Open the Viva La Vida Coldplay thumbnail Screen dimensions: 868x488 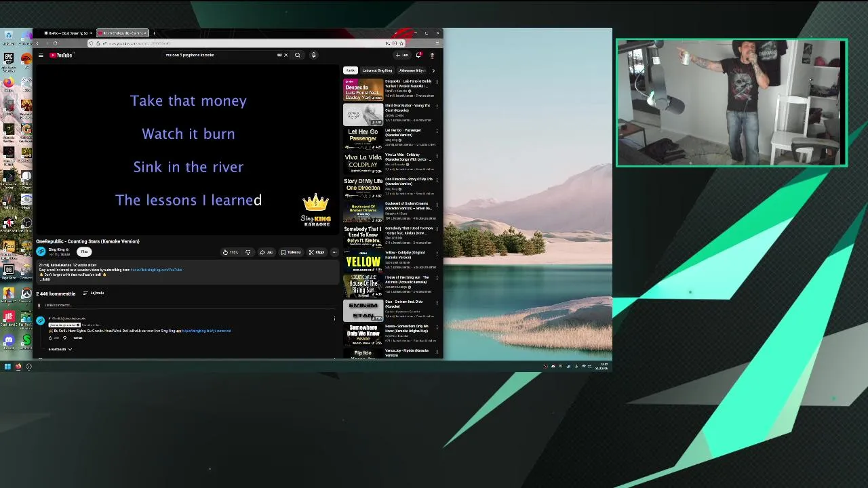[x=363, y=163]
